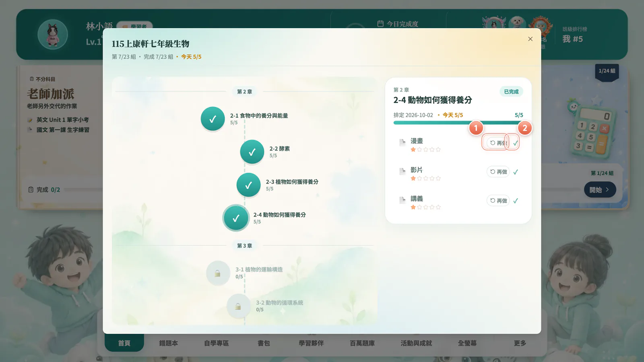Open the 百萬題庫 tab
This screenshot has width=644, height=362.
[x=362, y=343]
